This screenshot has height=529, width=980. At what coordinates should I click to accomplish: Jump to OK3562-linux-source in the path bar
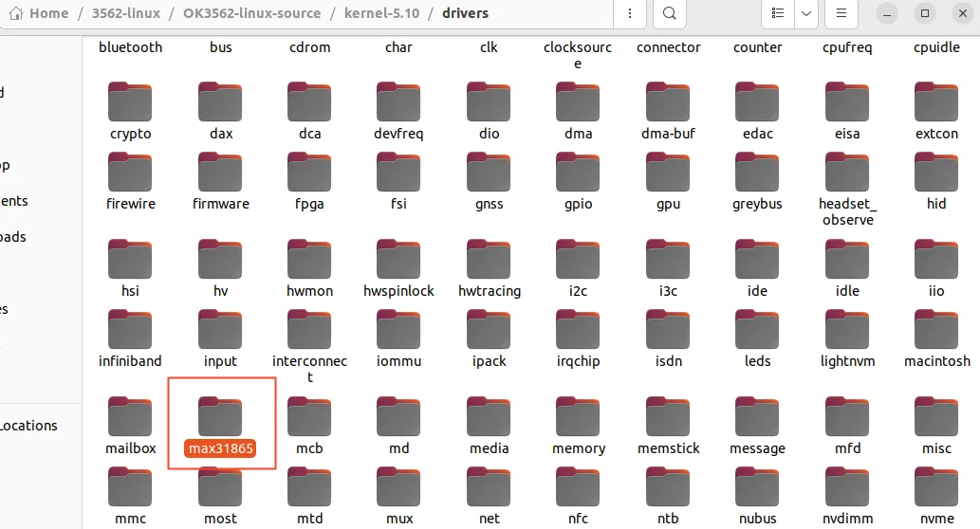[251, 13]
